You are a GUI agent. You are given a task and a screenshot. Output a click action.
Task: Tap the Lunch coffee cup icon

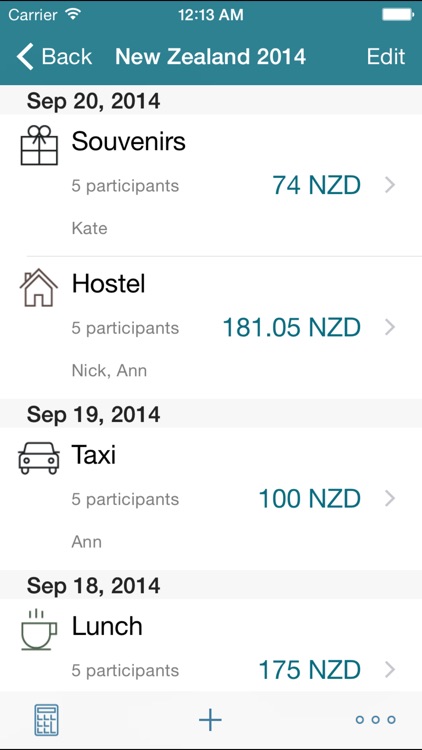click(39, 629)
